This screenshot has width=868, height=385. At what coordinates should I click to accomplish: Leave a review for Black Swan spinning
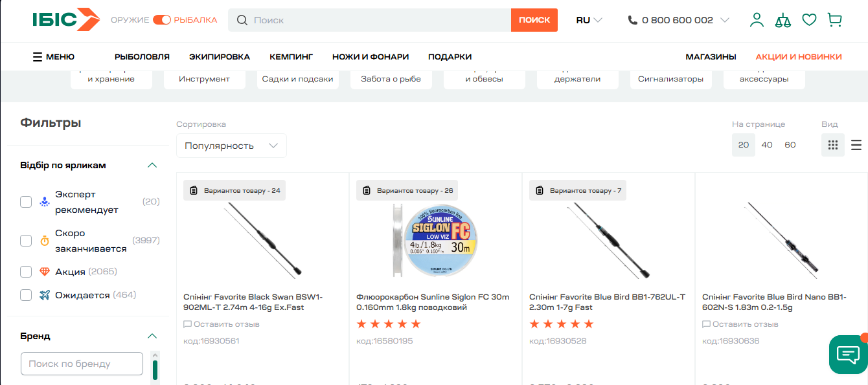[x=227, y=324]
